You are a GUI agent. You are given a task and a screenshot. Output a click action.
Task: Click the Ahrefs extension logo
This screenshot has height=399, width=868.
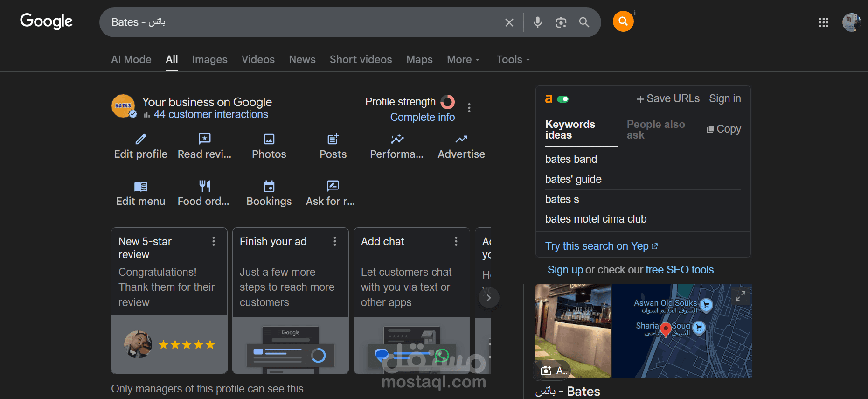coord(549,99)
